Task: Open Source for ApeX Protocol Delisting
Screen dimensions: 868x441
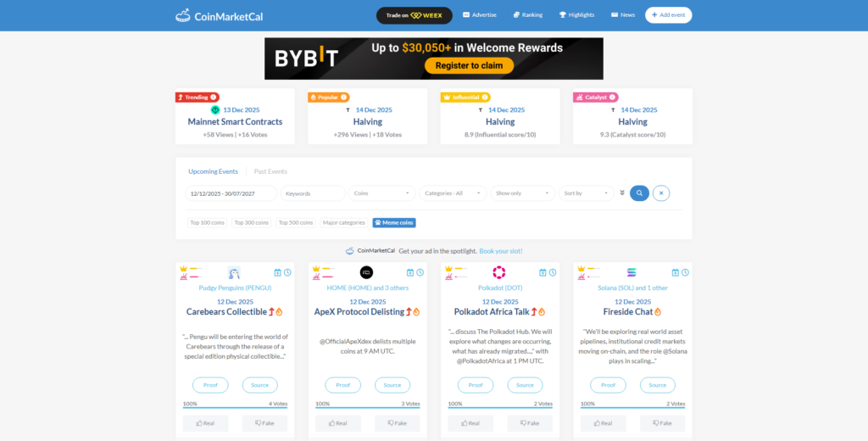Action: (392, 385)
